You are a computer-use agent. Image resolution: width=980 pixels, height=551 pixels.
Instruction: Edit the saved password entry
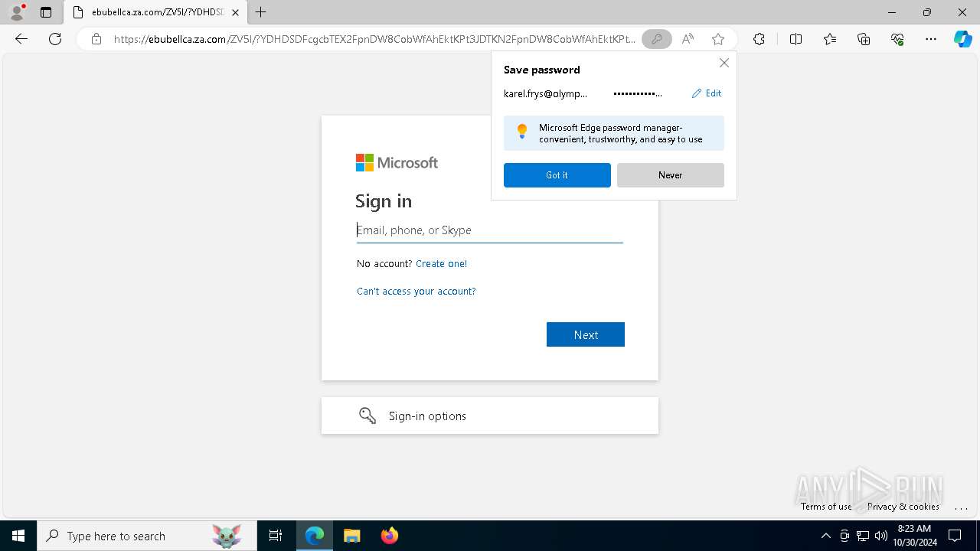[x=707, y=93]
